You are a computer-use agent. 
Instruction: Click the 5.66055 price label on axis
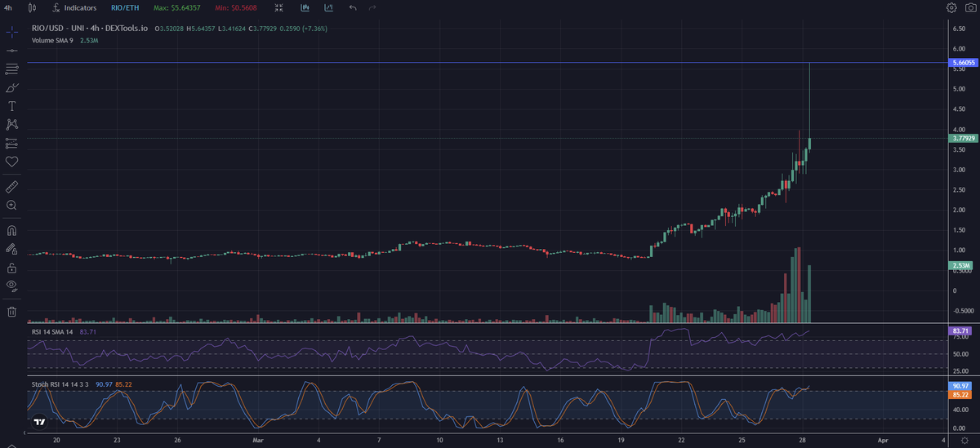click(x=962, y=62)
